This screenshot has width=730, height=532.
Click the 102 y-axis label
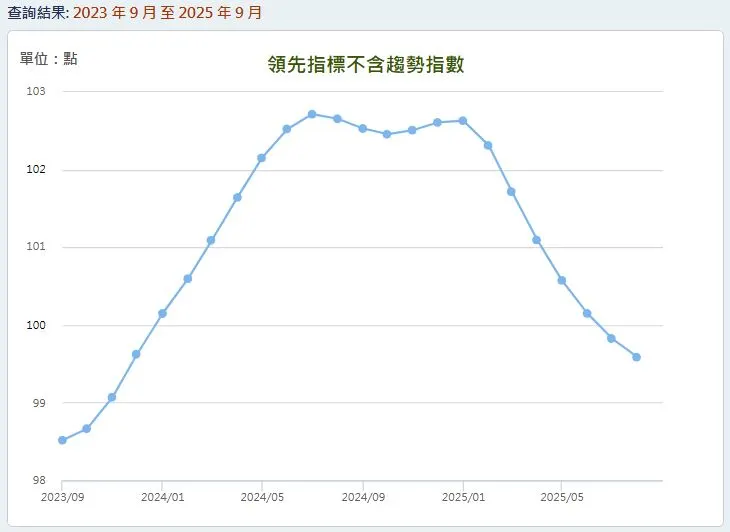pyautogui.click(x=36, y=169)
